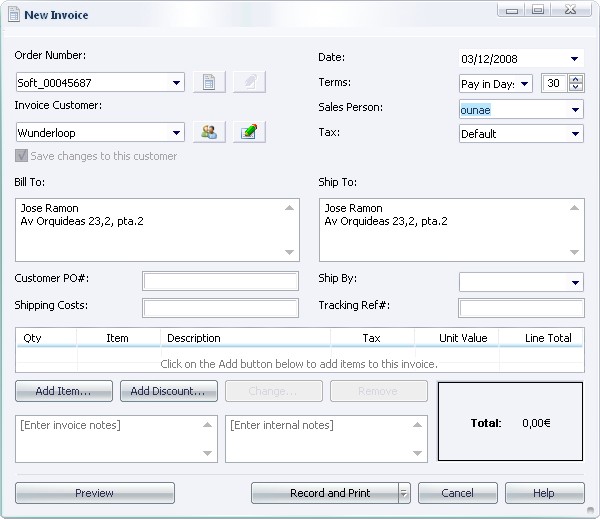Open the Date picker dropdown
This screenshot has height=519, width=600.
(x=574, y=59)
